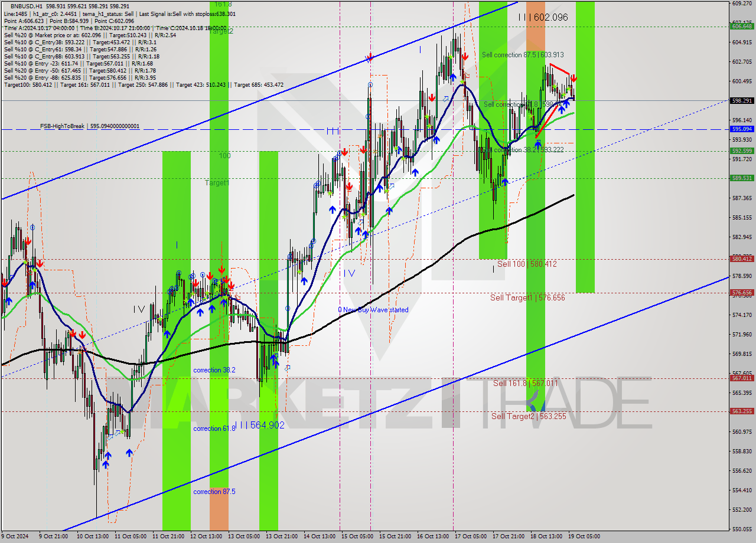Select '19 Oct 05:00' on time axis
756x543 pixels.
[x=584, y=537]
